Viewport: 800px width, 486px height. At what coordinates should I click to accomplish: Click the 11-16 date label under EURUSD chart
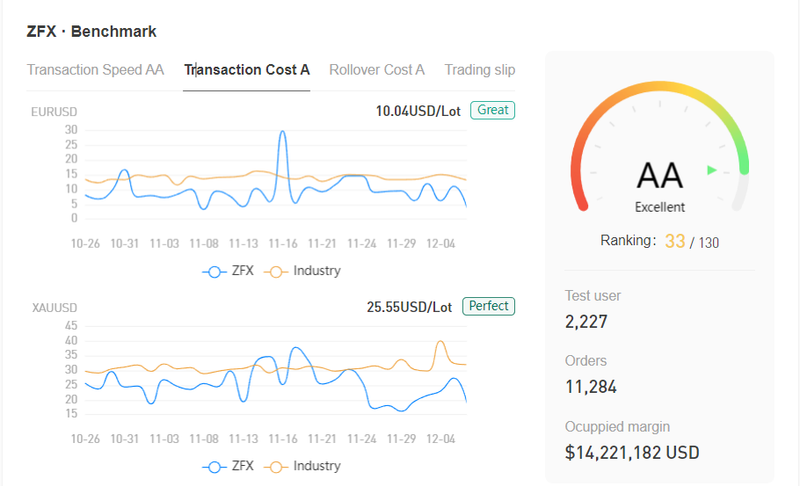point(283,244)
